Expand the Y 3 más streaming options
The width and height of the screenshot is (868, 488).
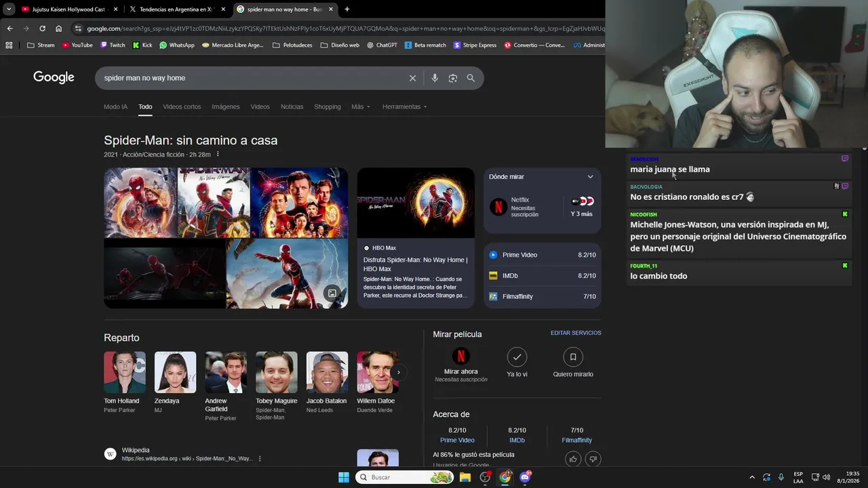582,207
